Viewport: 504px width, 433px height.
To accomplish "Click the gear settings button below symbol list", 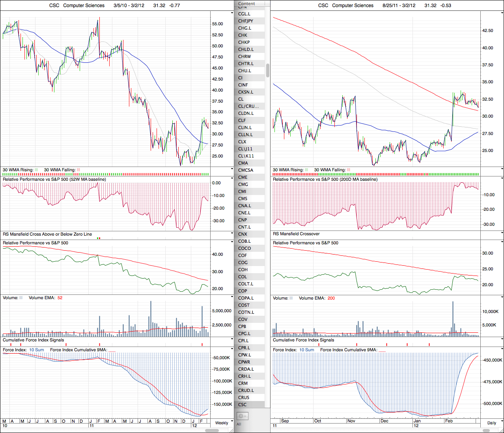I will 242,416.
